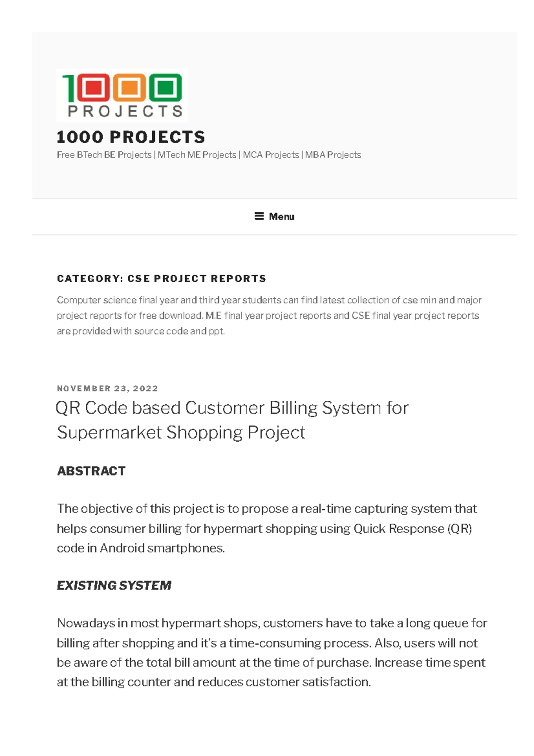Click the red square in the logo
The width and height of the screenshot is (534, 756).
[93, 87]
